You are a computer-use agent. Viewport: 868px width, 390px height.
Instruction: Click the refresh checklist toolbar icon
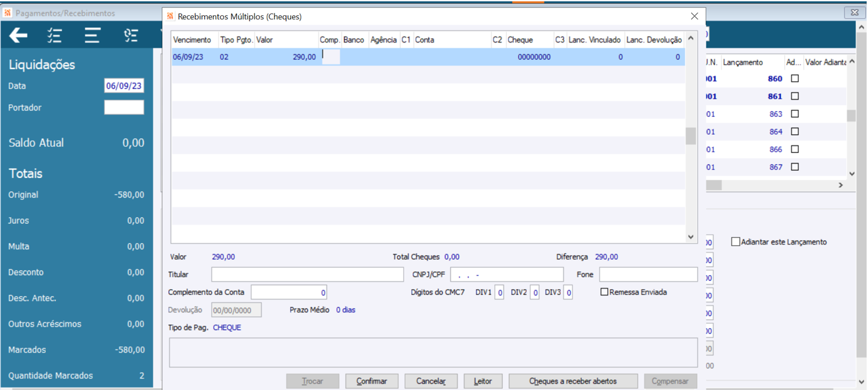pyautogui.click(x=131, y=36)
